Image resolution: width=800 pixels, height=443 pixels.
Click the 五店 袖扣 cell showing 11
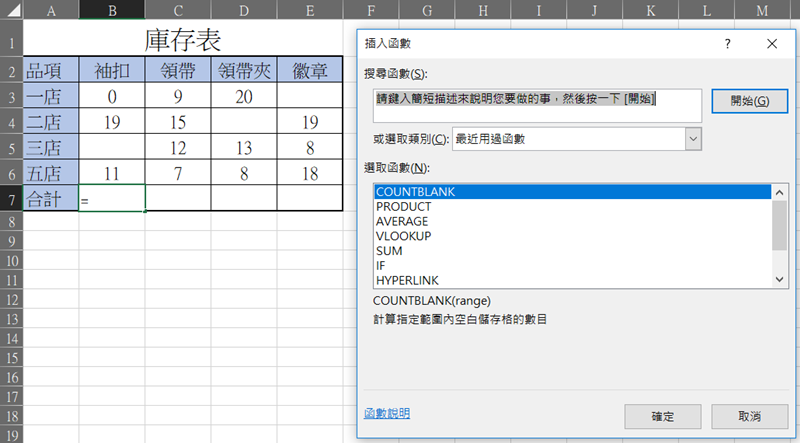[112, 173]
